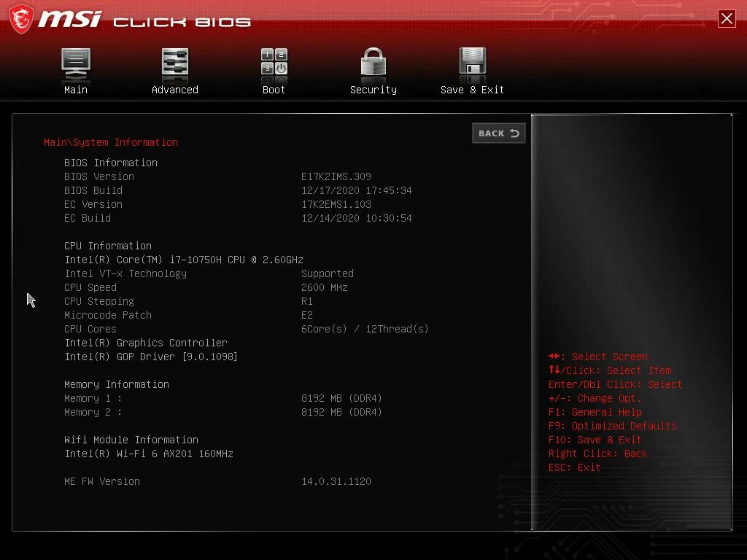Open the Boot numbered-keys icon
Screen dimensions: 747x560
tap(274, 62)
